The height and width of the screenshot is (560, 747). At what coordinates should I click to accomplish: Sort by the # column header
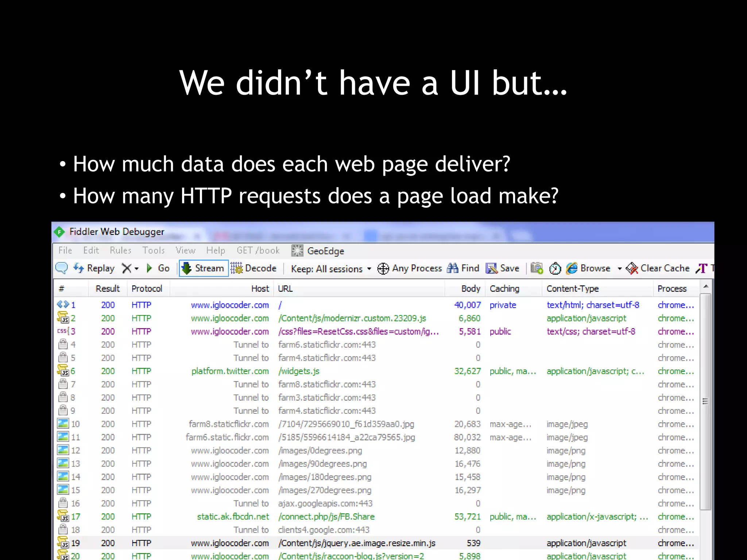tap(71, 289)
